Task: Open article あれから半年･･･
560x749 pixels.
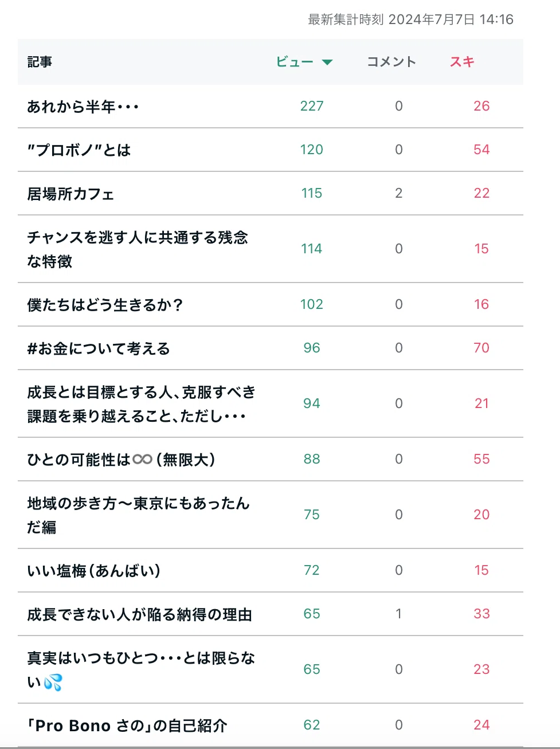Action: (x=83, y=107)
